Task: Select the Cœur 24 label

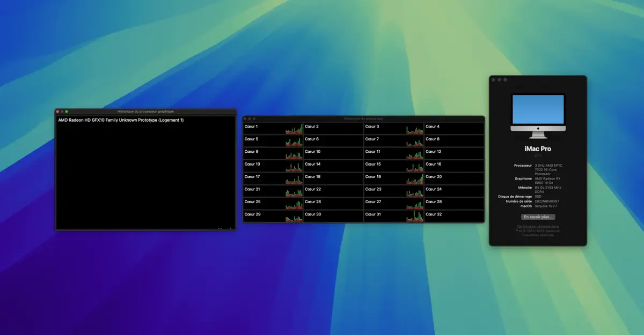Action: [x=434, y=189]
